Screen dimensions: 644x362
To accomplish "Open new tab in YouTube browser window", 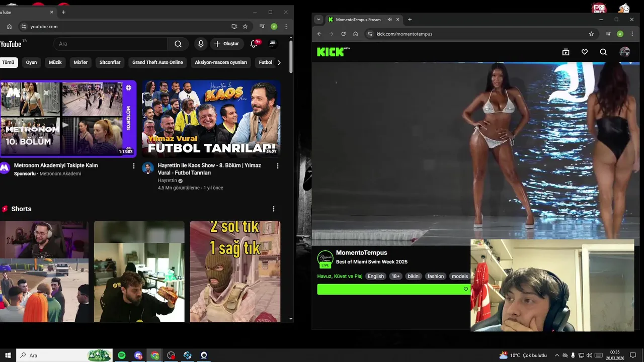I will click(63, 12).
